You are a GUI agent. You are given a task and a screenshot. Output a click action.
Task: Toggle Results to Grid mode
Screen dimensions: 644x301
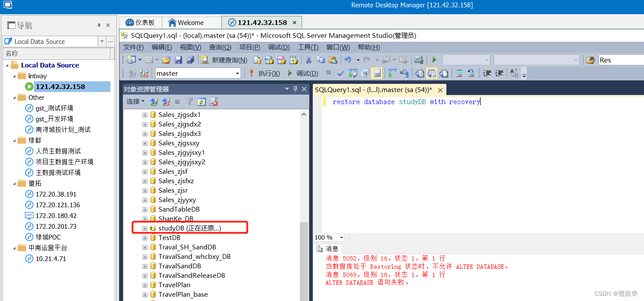pyautogui.click(x=431, y=73)
